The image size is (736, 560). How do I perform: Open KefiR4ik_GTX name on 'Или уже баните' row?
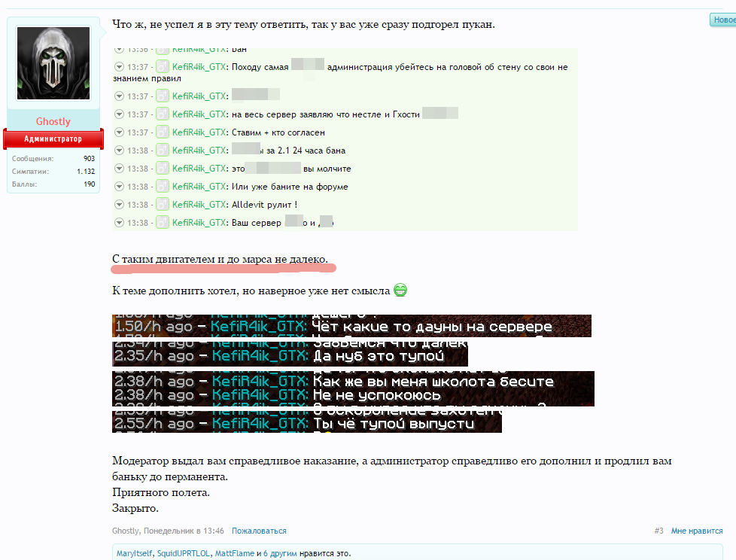click(x=199, y=187)
